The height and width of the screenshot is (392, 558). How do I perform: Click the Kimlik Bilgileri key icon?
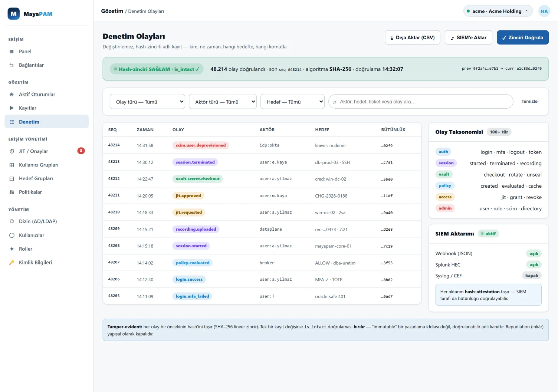point(12,263)
